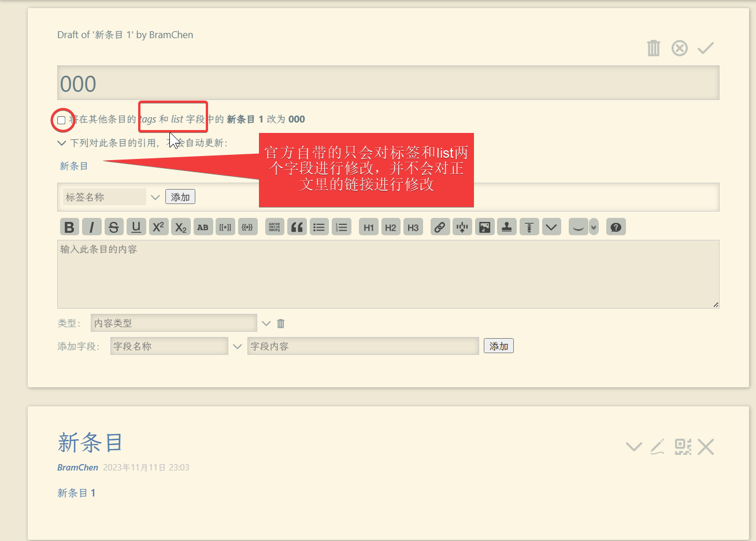756x541 pixels.
Task: Insert wikilink with [[*]] button
Action: click(225, 227)
